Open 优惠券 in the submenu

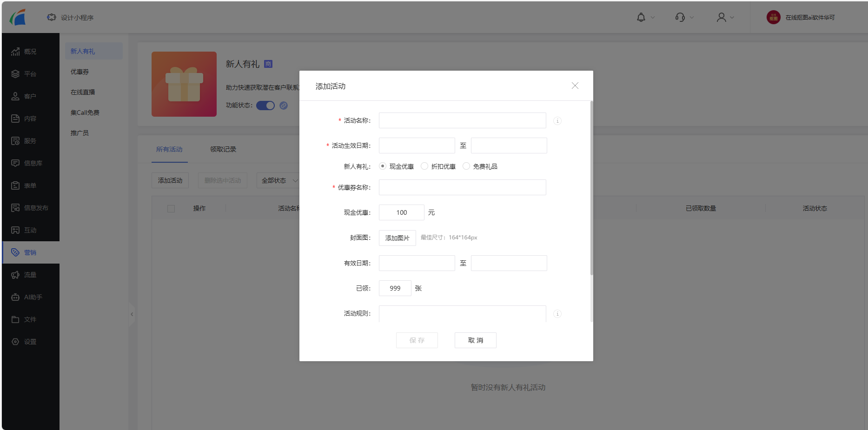(80, 72)
